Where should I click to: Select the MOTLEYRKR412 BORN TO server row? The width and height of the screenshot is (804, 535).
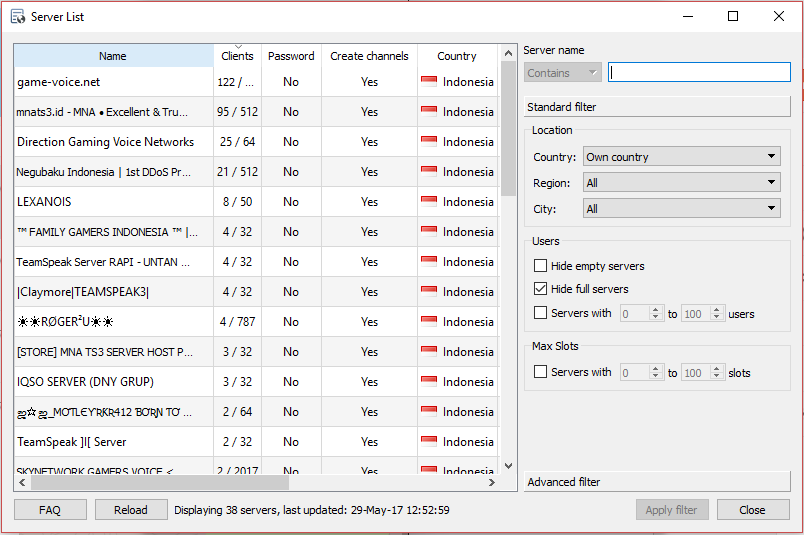[256, 412]
